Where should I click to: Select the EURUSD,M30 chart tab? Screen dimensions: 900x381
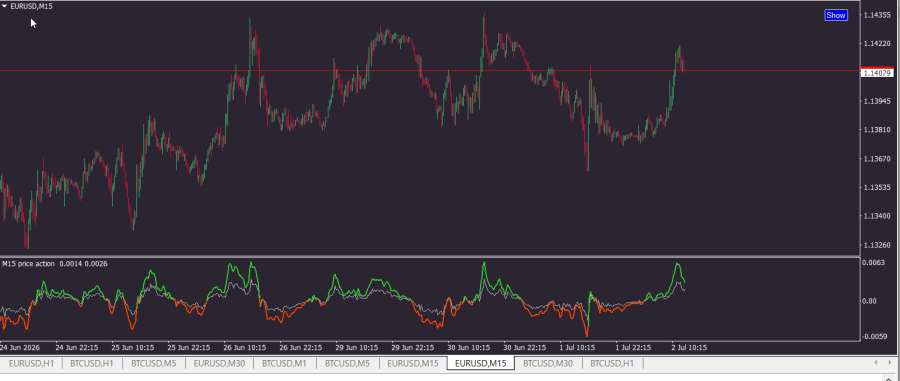[x=218, y=363]
